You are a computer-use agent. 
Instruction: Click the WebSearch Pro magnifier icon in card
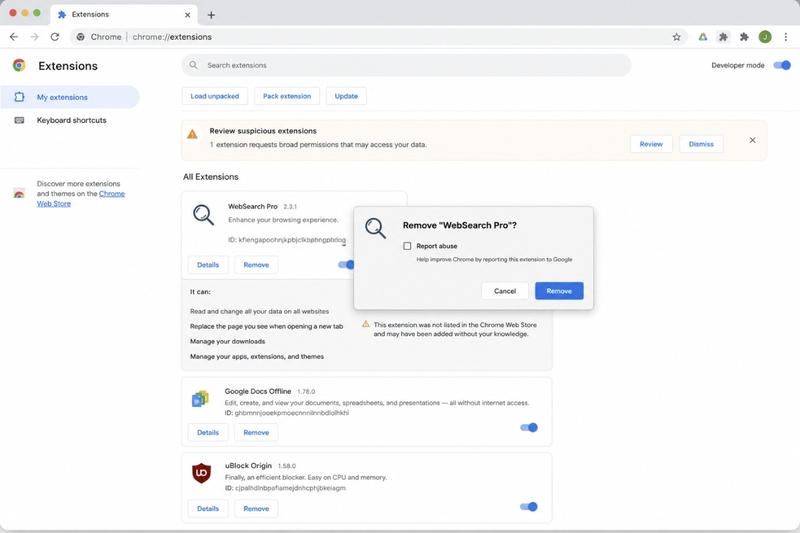[x=203, y=215]
